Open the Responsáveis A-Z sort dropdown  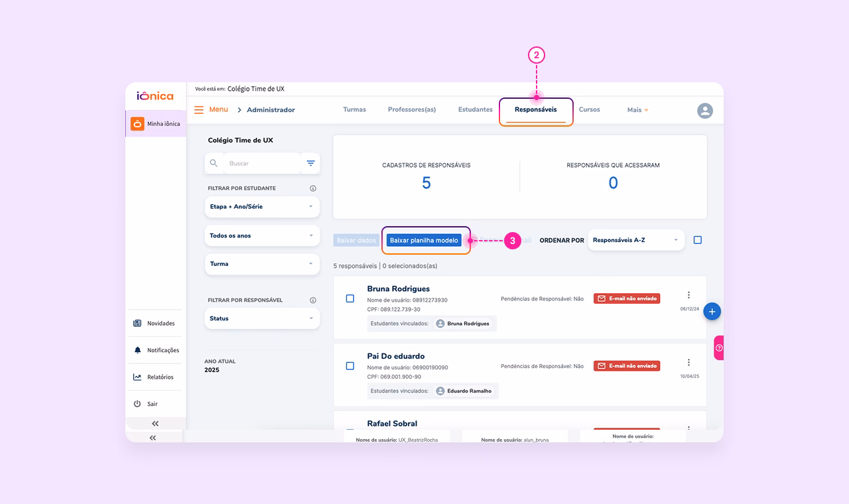tap(635, 240)
